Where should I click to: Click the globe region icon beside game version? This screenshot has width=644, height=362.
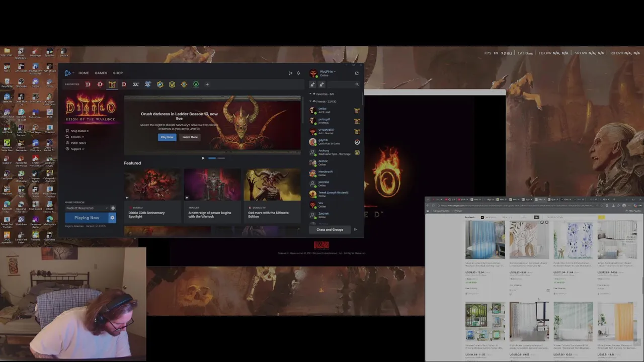[x=113, y=208]
